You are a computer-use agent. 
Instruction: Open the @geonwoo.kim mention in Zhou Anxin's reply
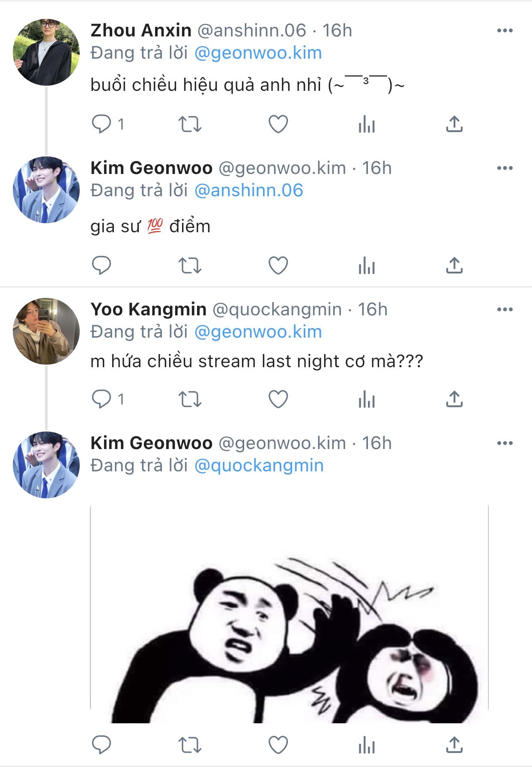pyautogui.click(x=258, y=53)
